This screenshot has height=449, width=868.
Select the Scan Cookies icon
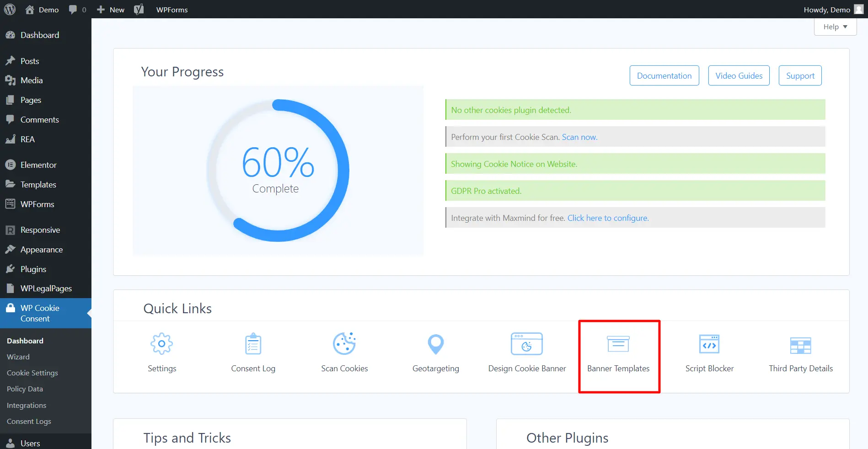coord(344,351)
